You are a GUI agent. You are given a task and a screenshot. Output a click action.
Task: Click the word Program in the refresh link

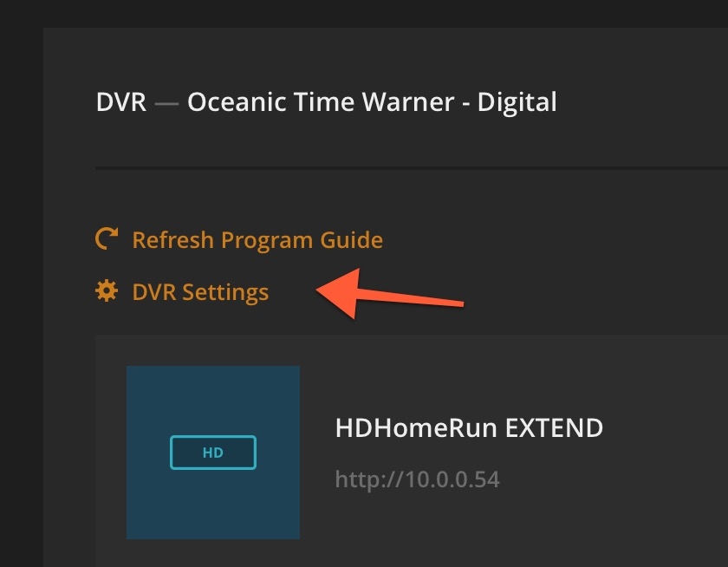click(267, 241)
